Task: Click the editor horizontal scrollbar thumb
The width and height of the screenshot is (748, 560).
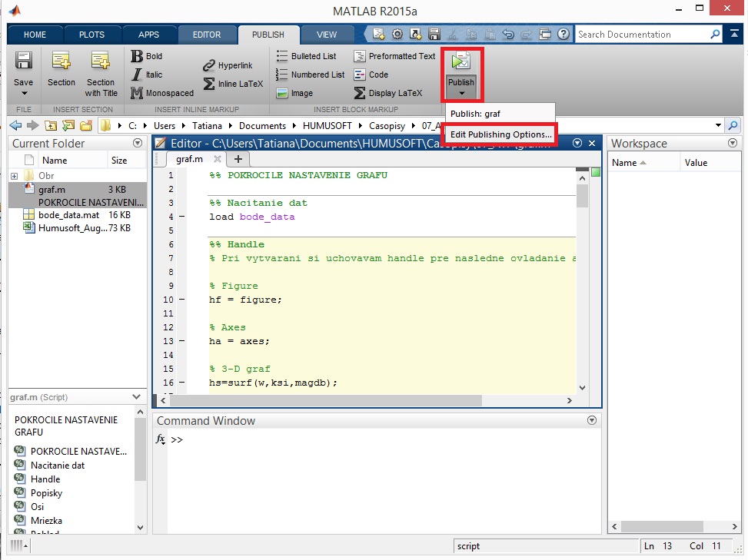Action: (325, 400)
